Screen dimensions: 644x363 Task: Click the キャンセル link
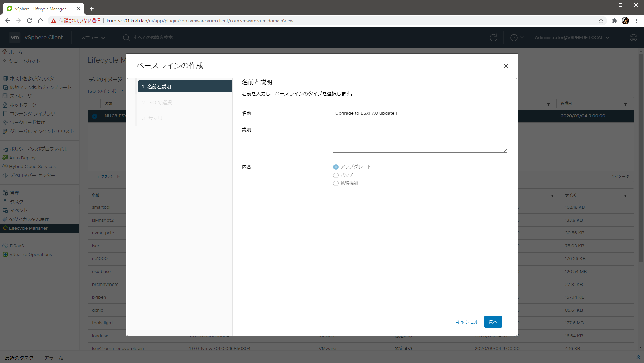(x=467, y=322)
